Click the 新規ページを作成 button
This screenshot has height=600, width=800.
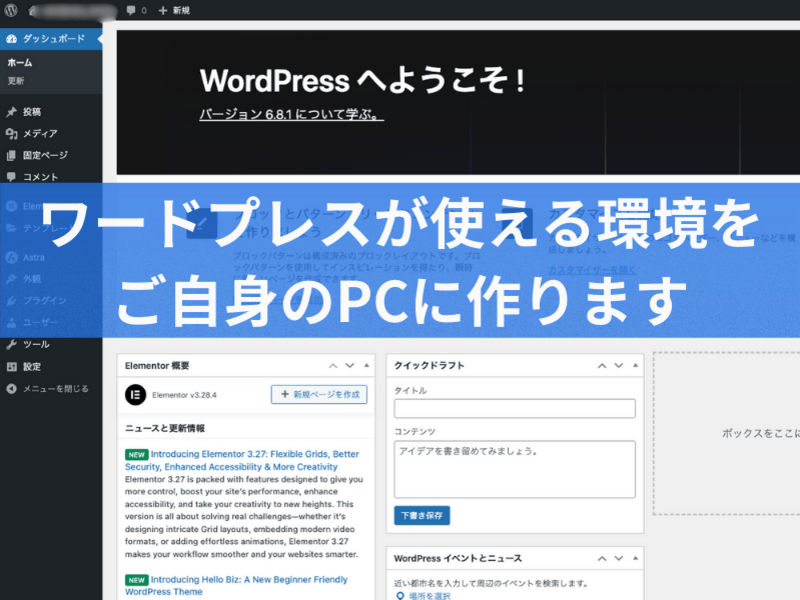pos(319,395)
